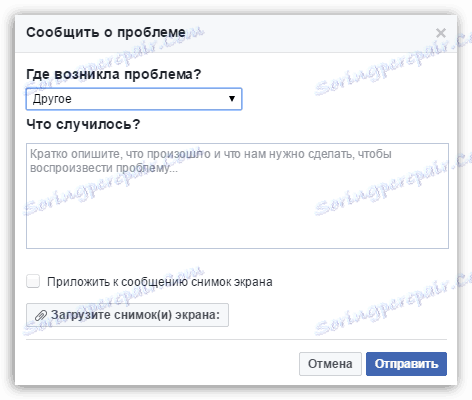Cancel the report with Отмена
This screenshot has width=472, height=400.
330,364
